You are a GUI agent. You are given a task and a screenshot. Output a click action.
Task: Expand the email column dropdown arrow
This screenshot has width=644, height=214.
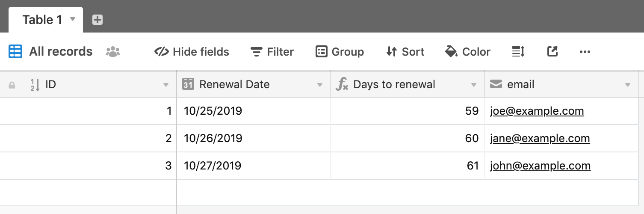628,85
